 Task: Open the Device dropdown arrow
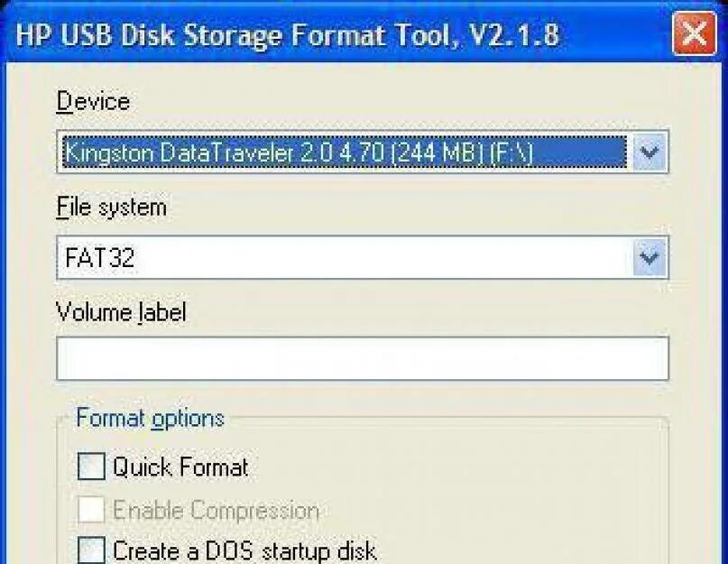coord(650,153)
